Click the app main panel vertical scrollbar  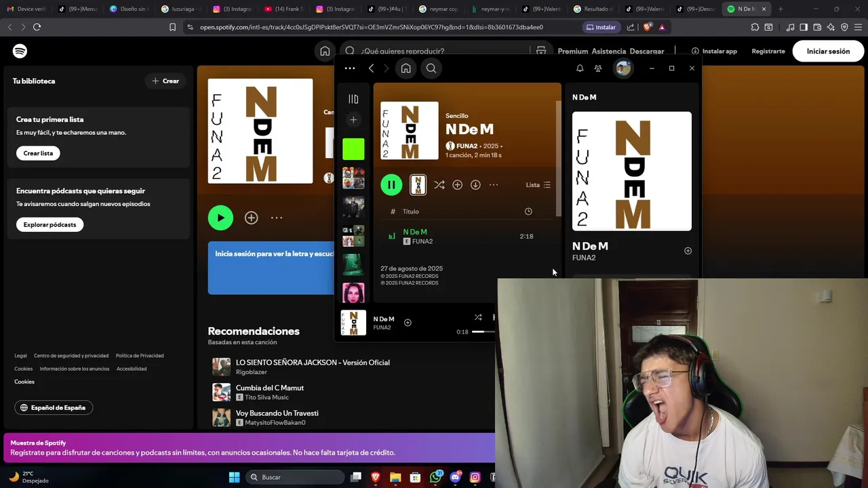pyautogui.click(x=559, y=159)
